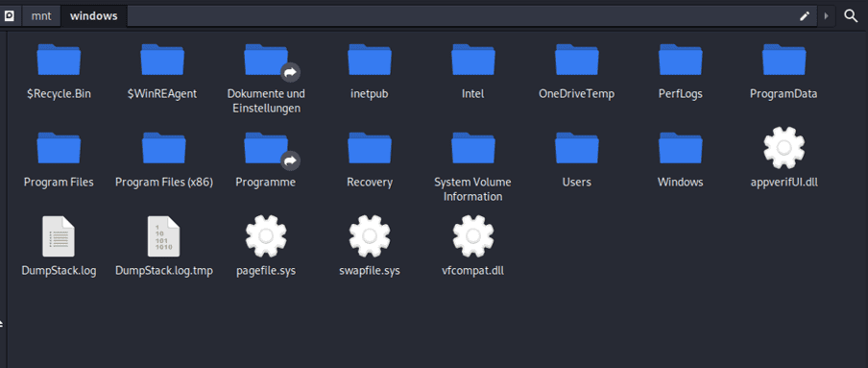This screenshot has height=368, width=868.
Task: Click the "Intel" folder name label
Action: point(473,94)
